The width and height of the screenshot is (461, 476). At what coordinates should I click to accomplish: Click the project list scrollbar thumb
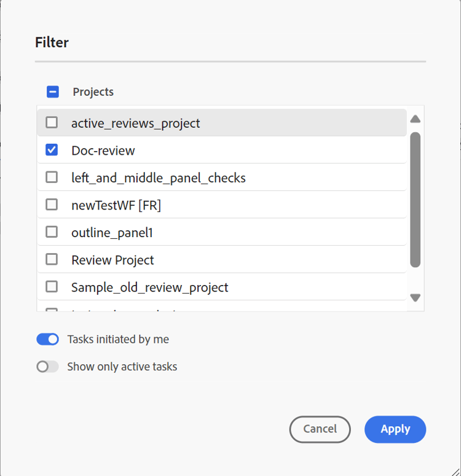click(415, 200)
